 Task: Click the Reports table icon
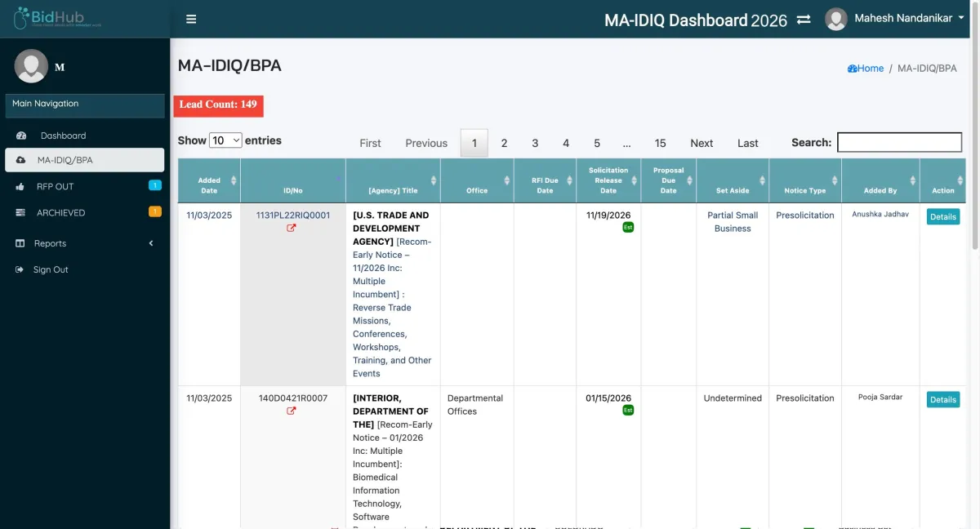click(20, 243)
